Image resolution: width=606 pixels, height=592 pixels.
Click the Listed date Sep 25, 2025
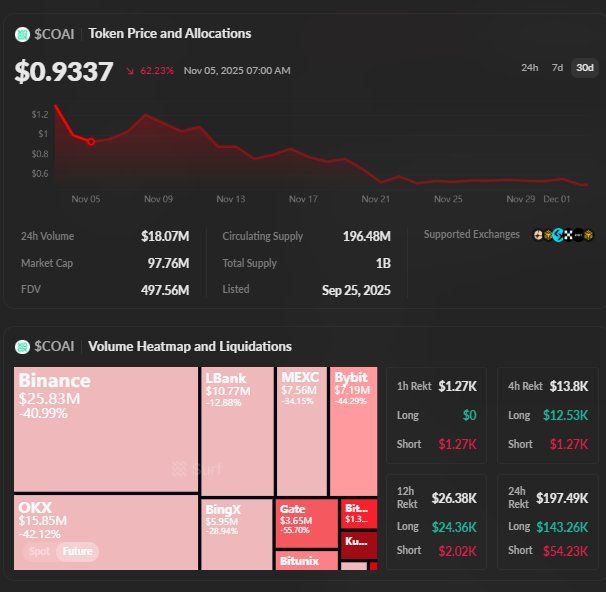tap(356, 290)
